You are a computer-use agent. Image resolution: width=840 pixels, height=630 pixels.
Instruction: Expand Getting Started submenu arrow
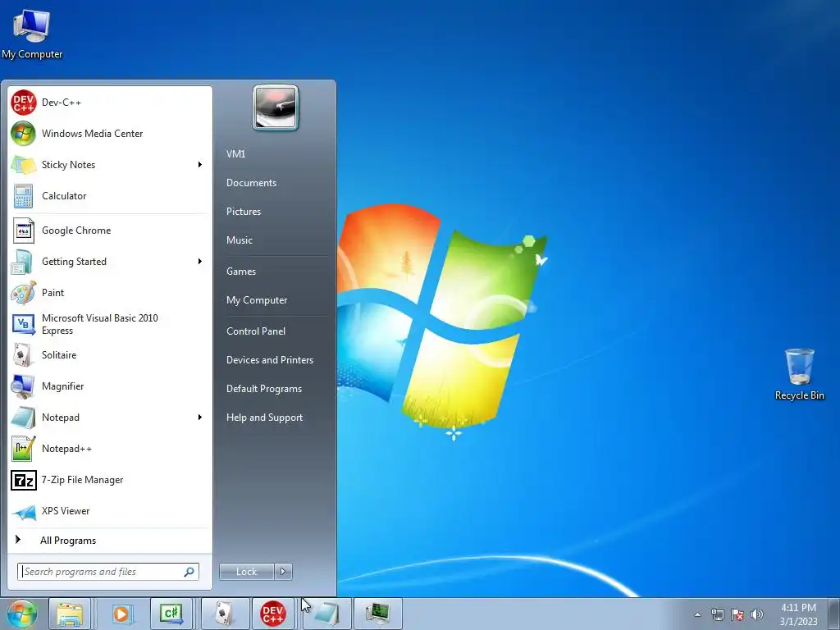click(x=200, y=262)
